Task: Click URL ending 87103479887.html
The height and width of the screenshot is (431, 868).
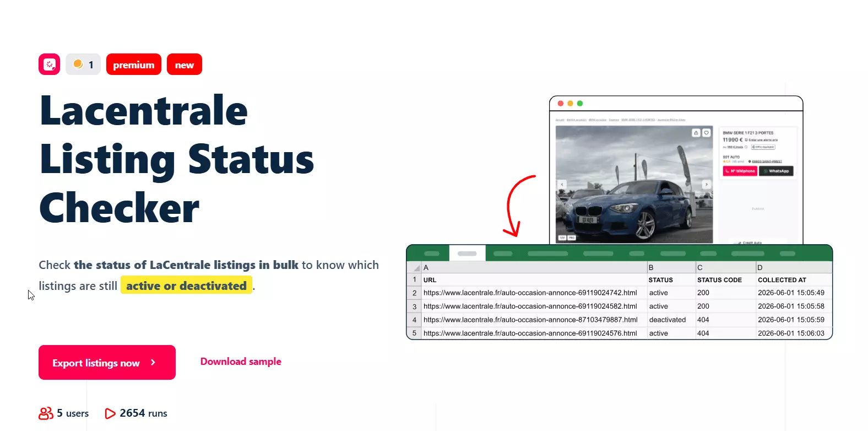Action: [530, 320]
